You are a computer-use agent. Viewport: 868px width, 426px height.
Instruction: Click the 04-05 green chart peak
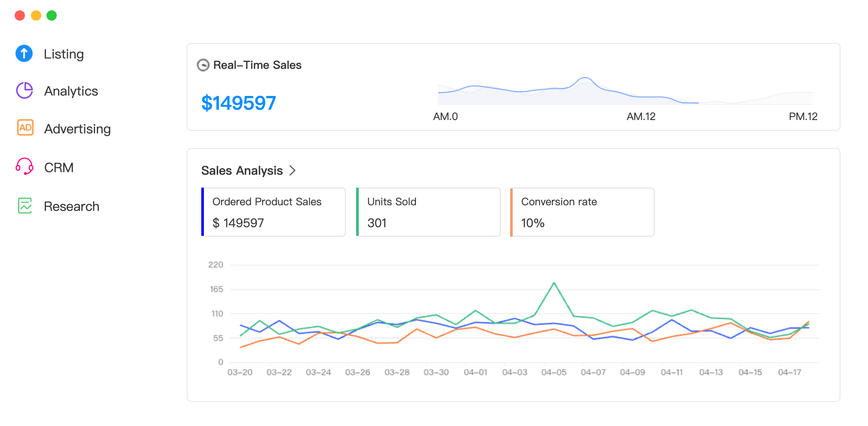pyautogui.click(x=554, y=283)
